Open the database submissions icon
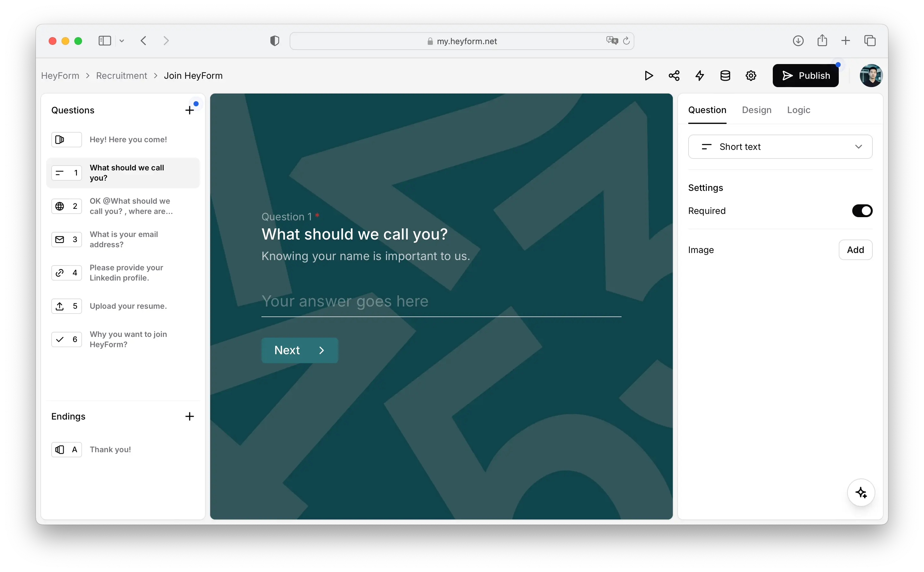Viewport: 924px width, 572px height. pos(725,75)
